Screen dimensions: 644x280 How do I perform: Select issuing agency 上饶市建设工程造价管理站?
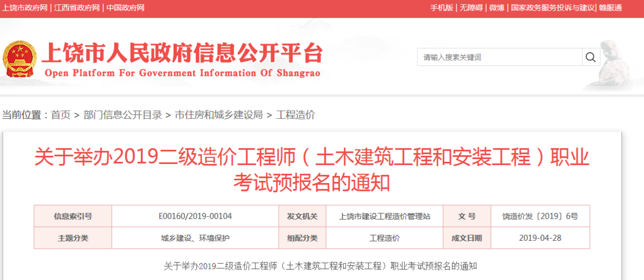(385, 216)
